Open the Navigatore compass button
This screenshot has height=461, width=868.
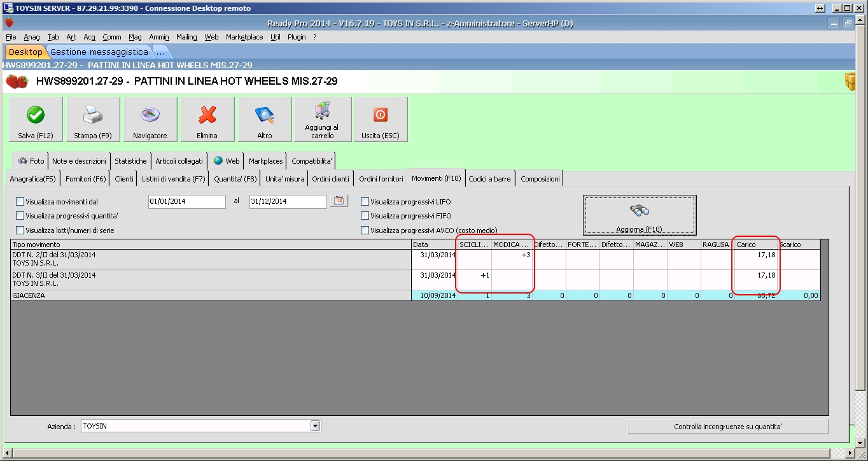point(150,120)
